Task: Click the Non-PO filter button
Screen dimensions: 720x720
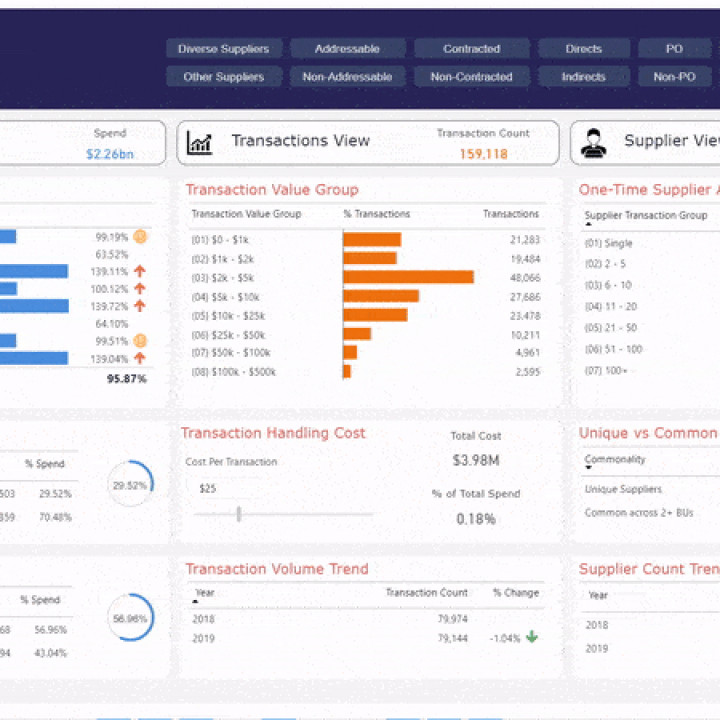Action: click(674, 77)
